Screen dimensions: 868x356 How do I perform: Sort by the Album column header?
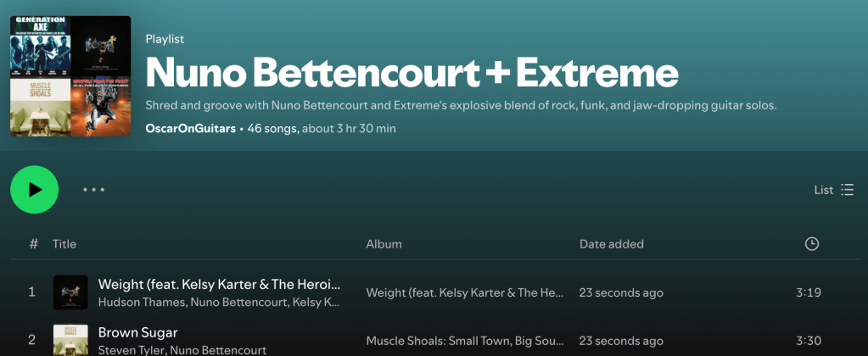click(x=384, y=244)
